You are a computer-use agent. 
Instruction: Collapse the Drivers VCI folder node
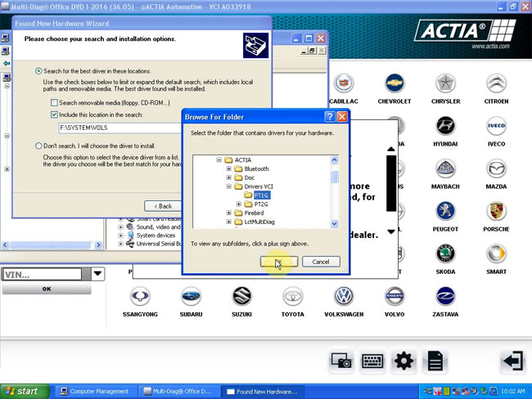point(228,186)
